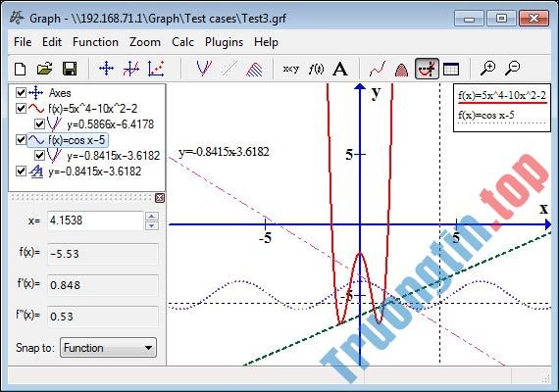Save the graph with the floppy disk icon

pos(70,69)
